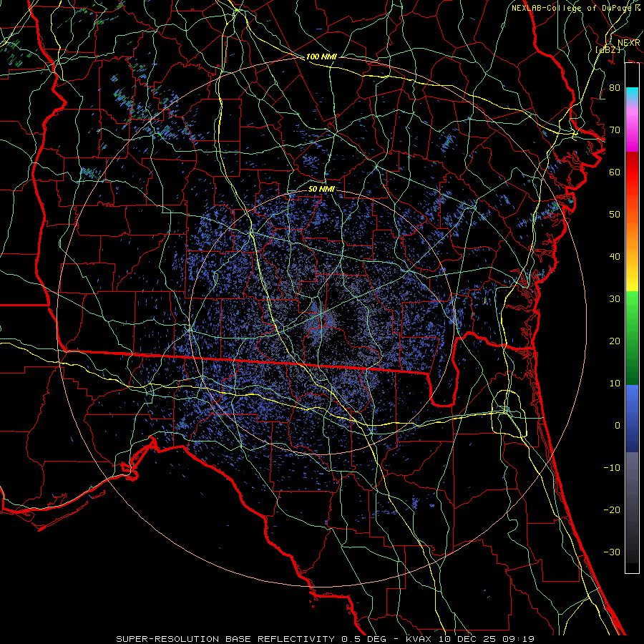
Task: Click the 40 dBZ scale label
Action: (615, 257)
